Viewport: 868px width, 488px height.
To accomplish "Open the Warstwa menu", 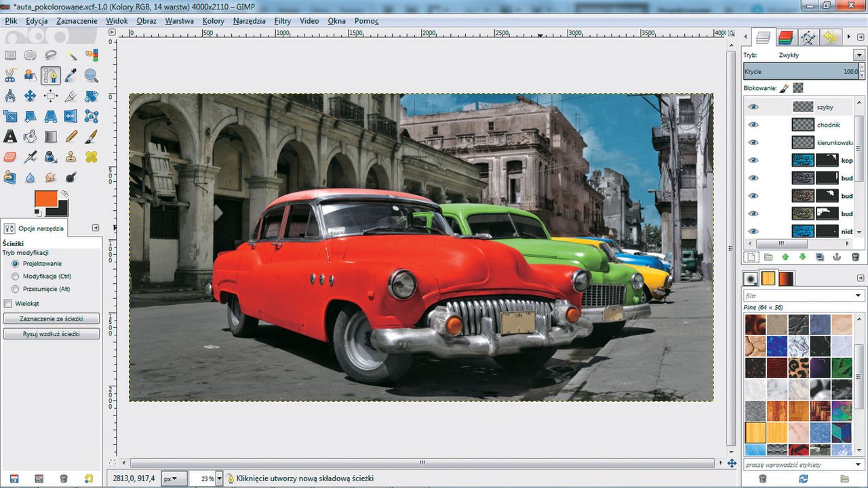I will click(179, 21).
